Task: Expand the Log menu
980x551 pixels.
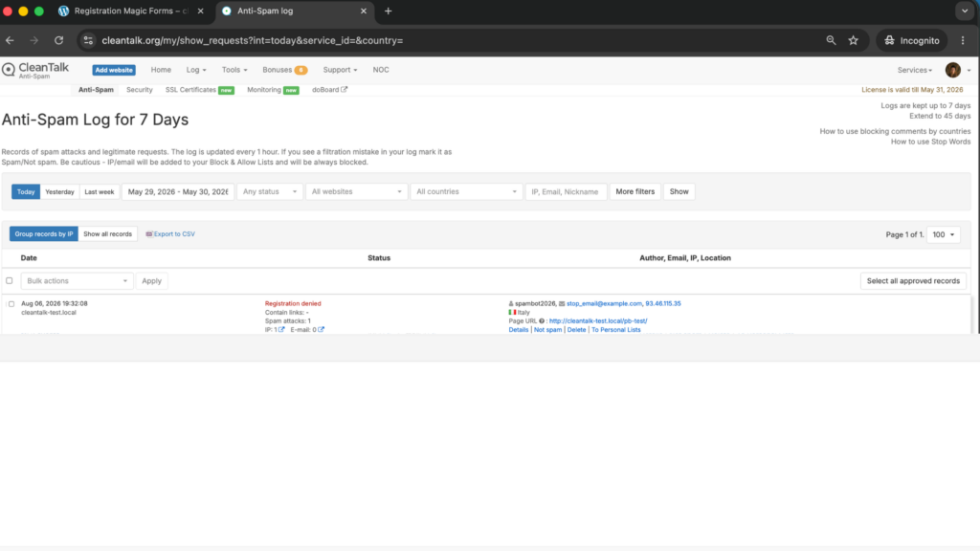Action: tap(195, 70)
